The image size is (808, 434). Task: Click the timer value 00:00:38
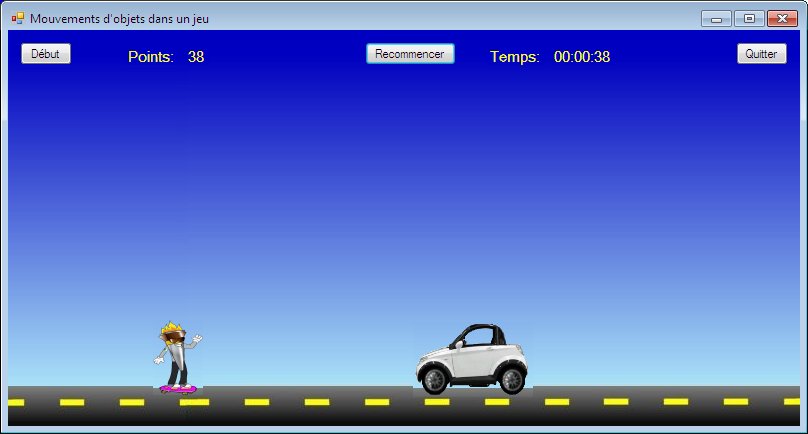click(x=582, y=57)
